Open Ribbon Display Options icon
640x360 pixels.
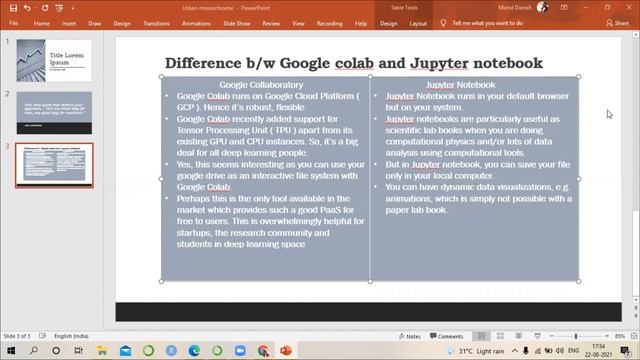tap(564, 7)
